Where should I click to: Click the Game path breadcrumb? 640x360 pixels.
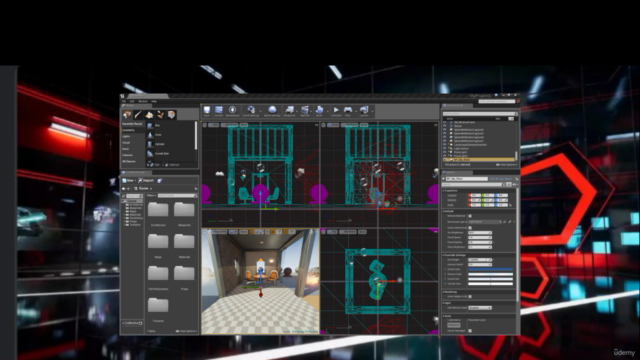(x=143, y=189)
